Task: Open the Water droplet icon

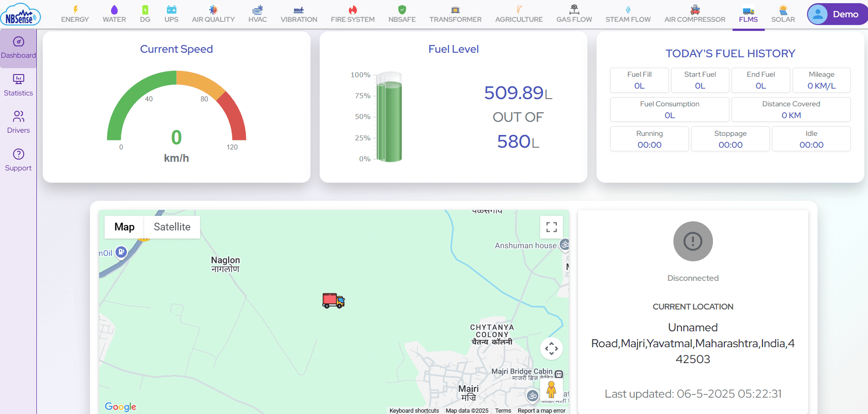Action: pos(114,10)
